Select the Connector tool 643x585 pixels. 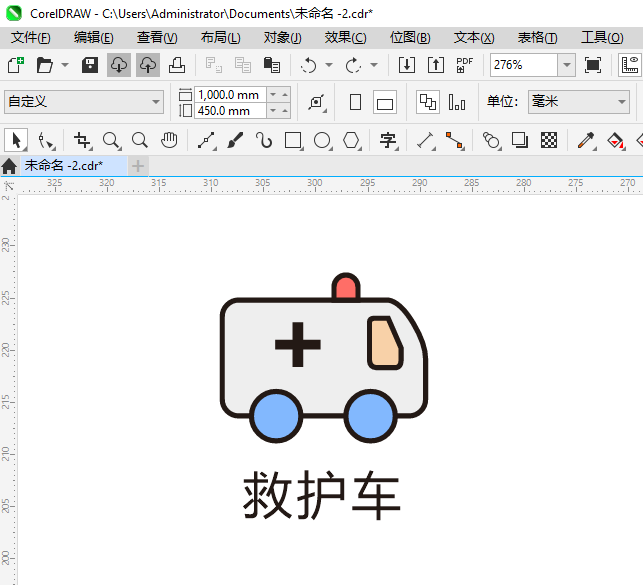(x=455, y=141)
